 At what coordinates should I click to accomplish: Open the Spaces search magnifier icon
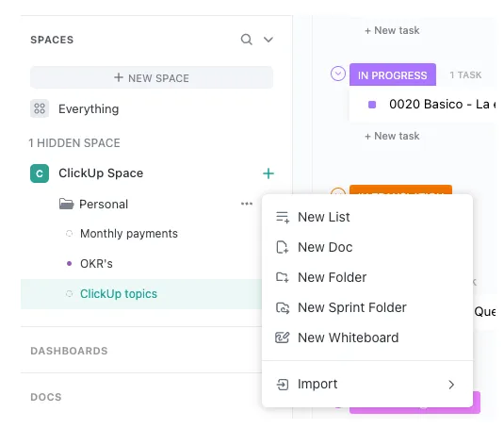click(246, 40)
